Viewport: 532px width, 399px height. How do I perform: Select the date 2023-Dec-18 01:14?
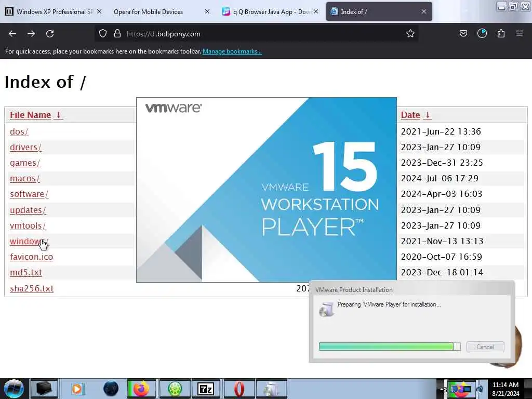(x=442, y=272)
